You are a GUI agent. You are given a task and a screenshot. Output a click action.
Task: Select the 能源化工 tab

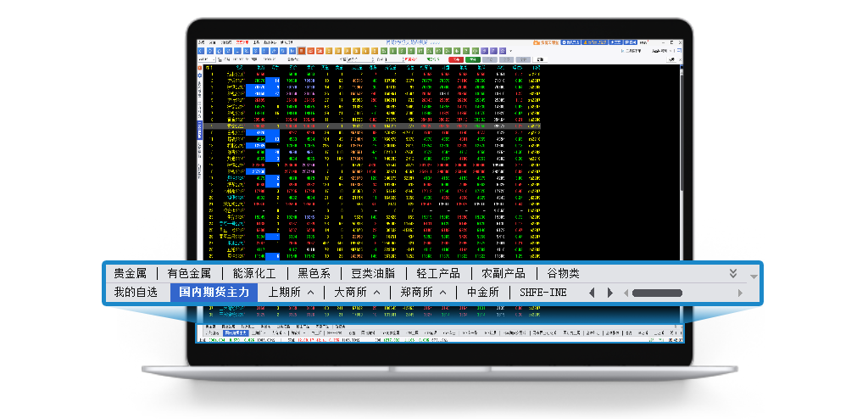[254, 273]
